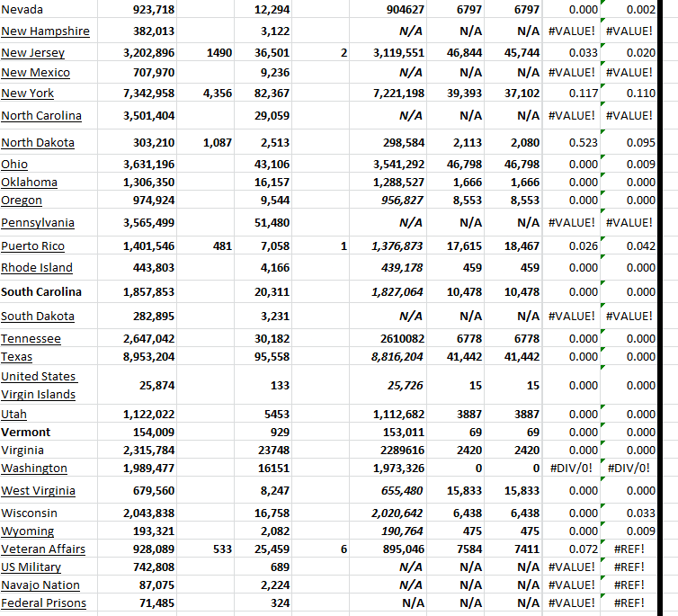Open the Pennsylvania link
This screenshot has height=616, width=678.
[x=38, y=223]
